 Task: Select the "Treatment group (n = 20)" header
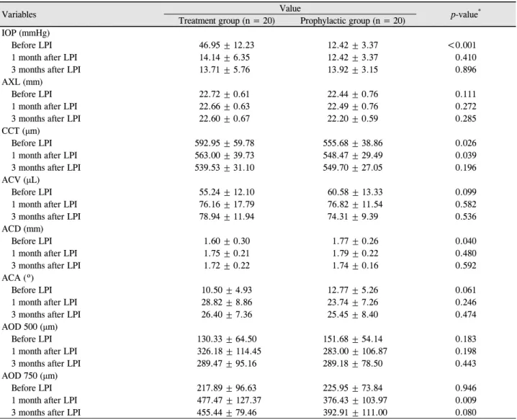click(x=227, y=21)
